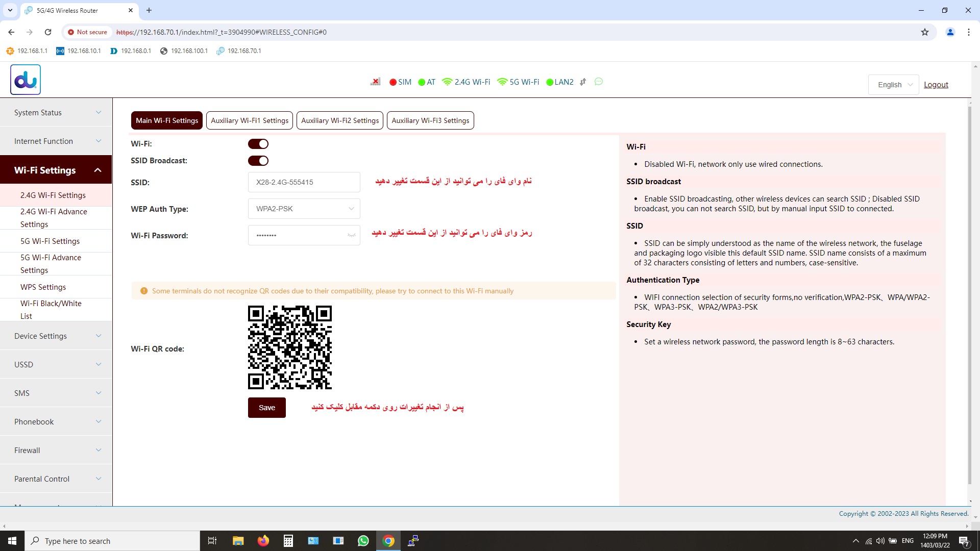Click the no-signal bars status icon
Viewport: 980px width, 551px height.
(x=375, y=82)
